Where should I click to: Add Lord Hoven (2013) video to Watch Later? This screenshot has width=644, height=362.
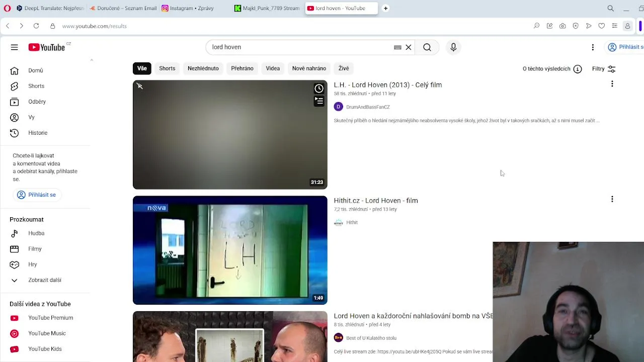319,88
